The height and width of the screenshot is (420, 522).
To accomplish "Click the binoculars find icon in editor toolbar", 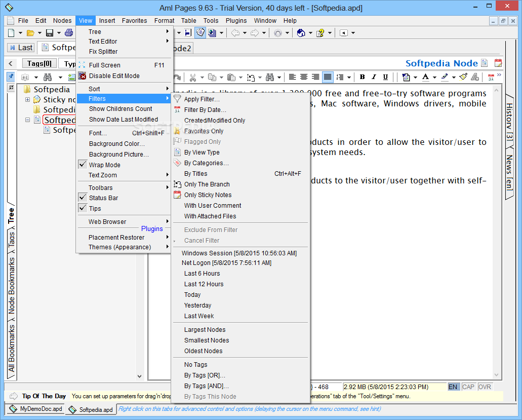I will tap(270, 78).
